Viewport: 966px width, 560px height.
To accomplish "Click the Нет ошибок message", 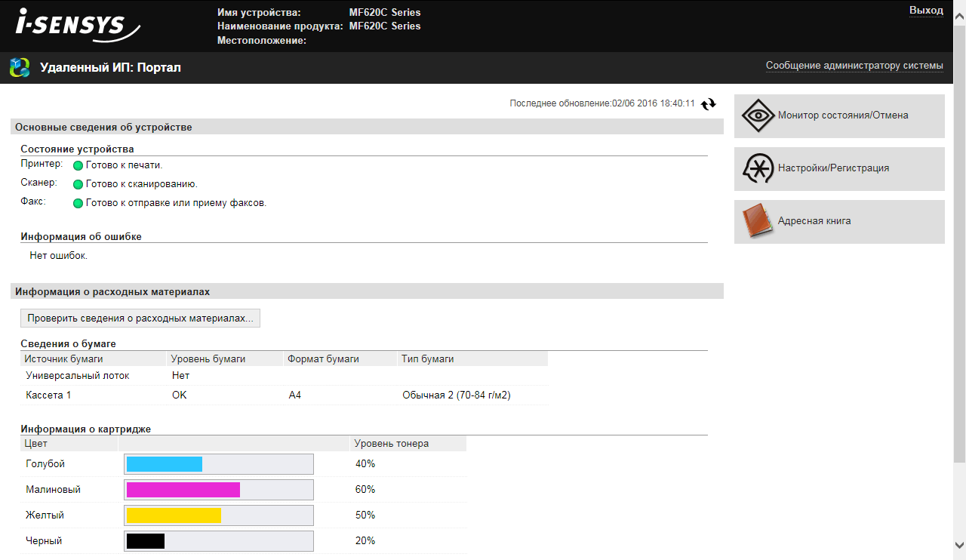I will [59, 256].
